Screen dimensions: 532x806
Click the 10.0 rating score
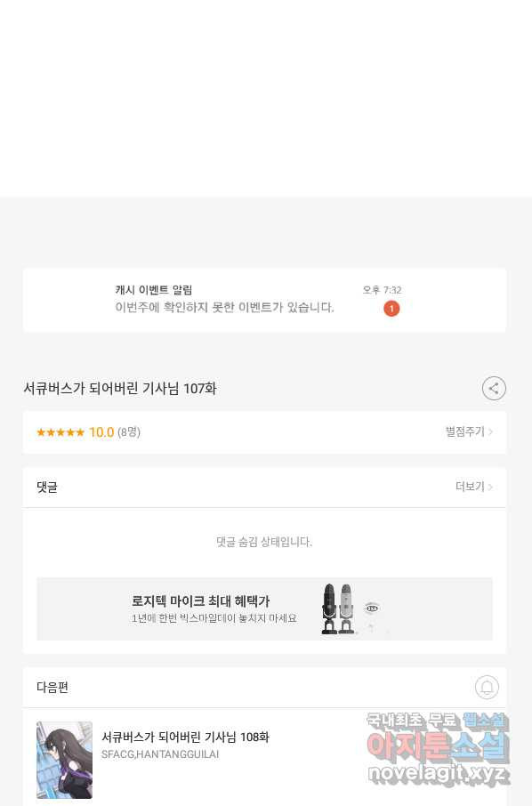tap(101, 432)
